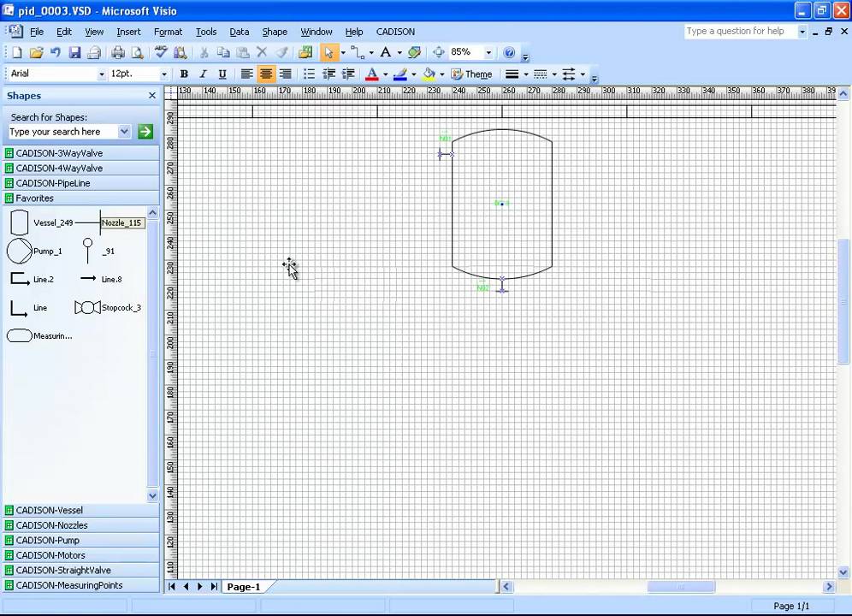Click the Theme button
This screenshot has height=616, width=852.
coord(471,74)
